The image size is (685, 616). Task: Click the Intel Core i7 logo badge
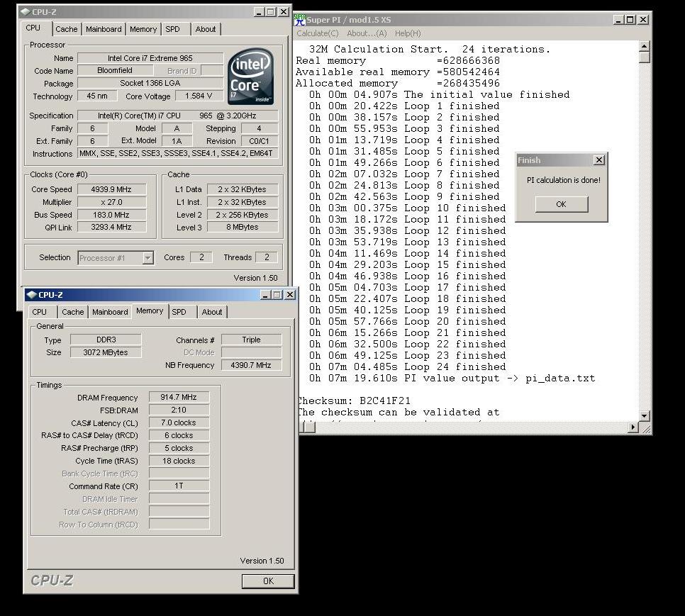250,77
